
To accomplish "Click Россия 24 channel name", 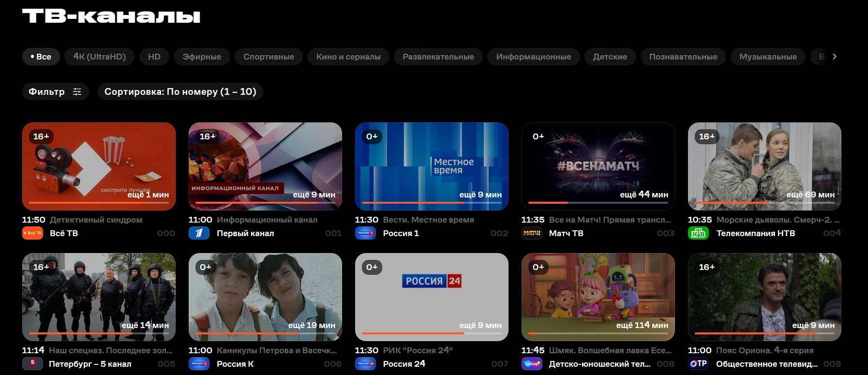I will point(404,364).
